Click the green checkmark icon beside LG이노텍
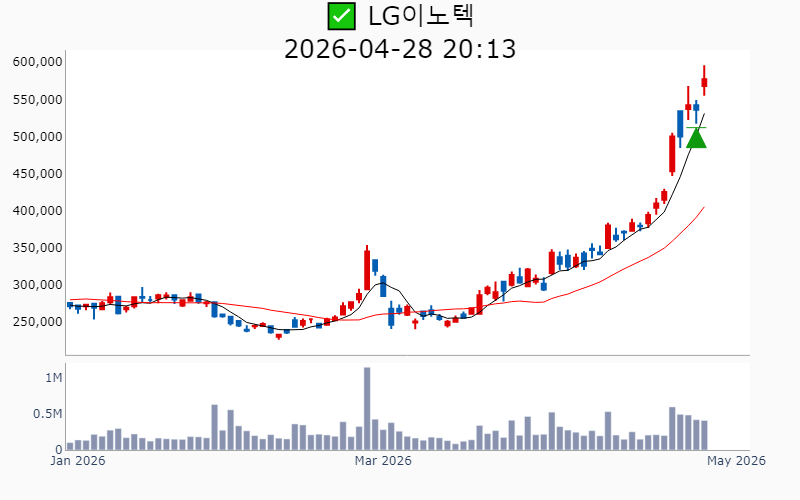Viewport: 800px width, 500px height. (342, 16)
